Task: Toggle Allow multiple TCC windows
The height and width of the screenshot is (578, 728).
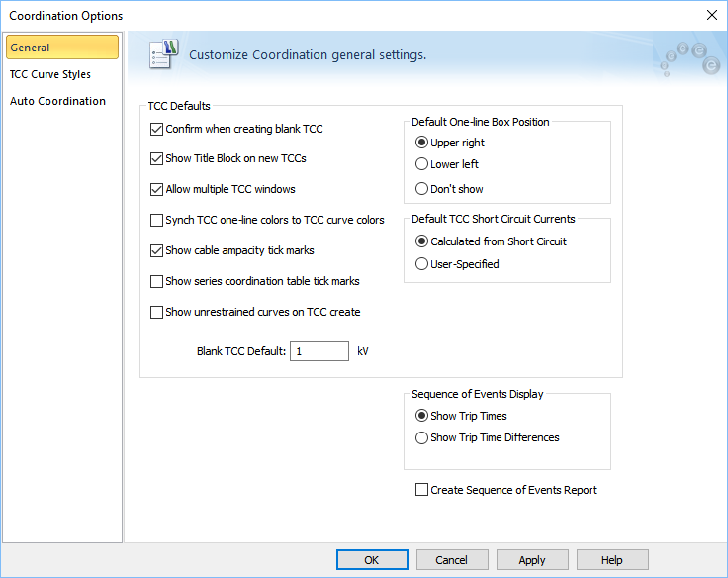Action: coord(156,189)
